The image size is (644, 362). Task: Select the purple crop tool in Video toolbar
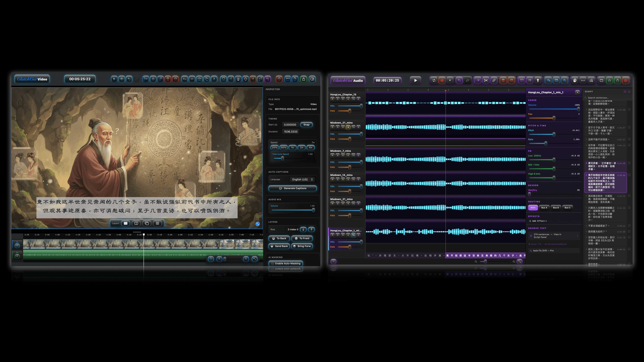pos(268,79)
